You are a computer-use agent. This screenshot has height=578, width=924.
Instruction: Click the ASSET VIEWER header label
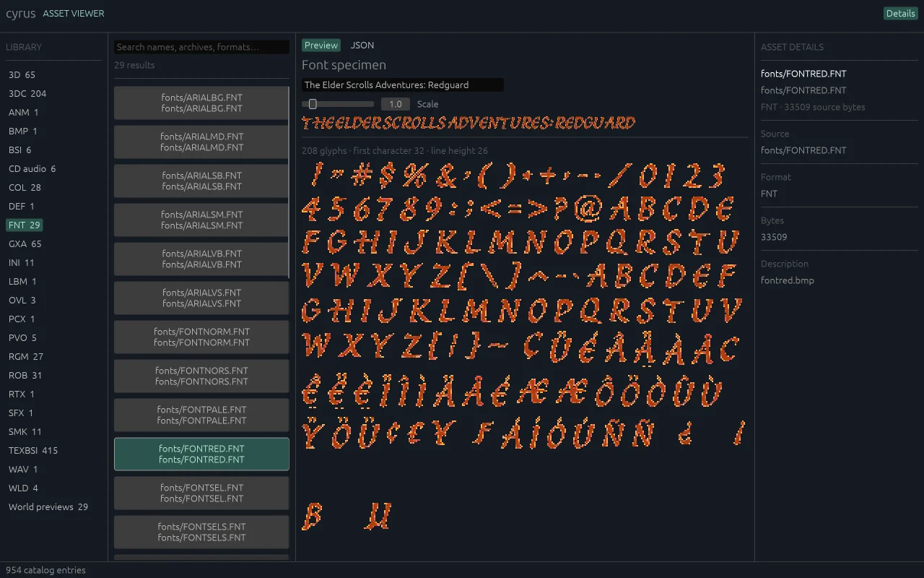(74, 13)
